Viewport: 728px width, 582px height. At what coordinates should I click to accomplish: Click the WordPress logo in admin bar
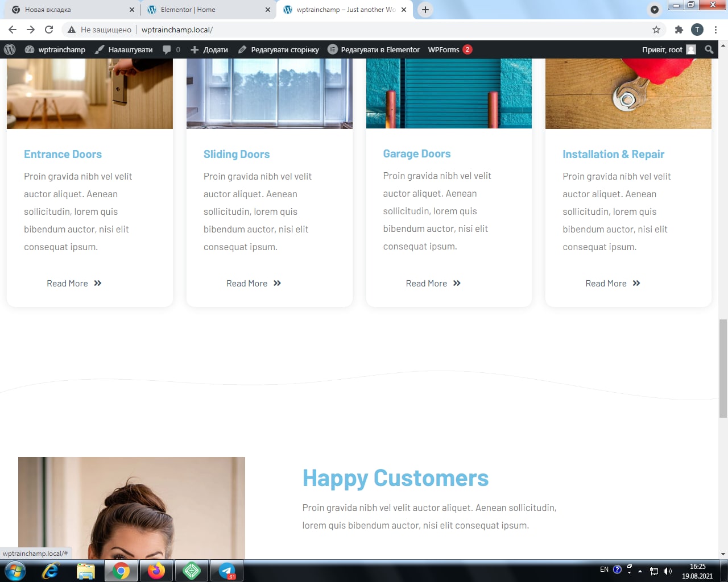pyautogui.click(x=10, y=49)
